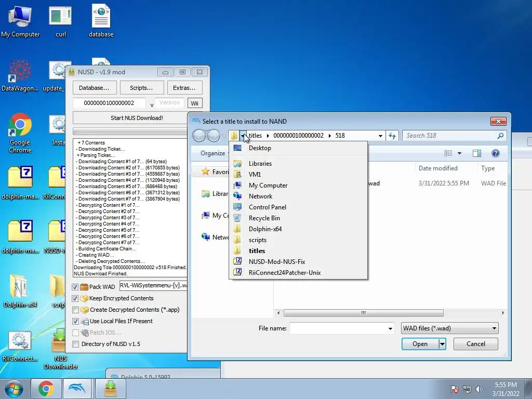Click the Open button in dialog
532x399 pixels.
[420, 344]
